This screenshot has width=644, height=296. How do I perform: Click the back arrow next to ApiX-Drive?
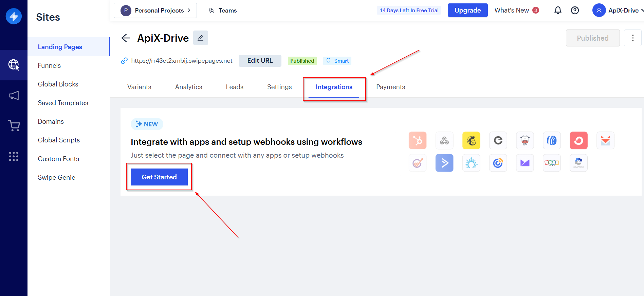[126, 38]
